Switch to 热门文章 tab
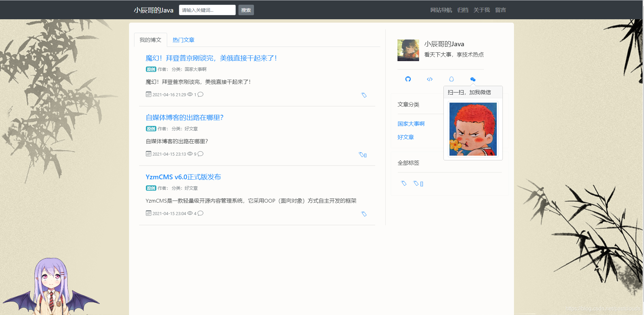This screenshot has width=644, height=315. point(183,40)
